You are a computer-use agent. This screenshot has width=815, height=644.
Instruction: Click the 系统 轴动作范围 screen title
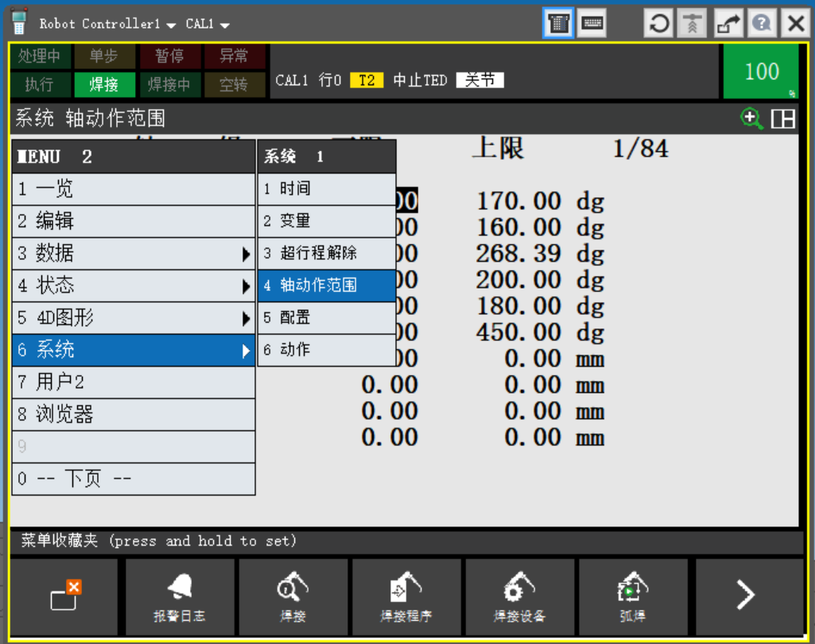(91, 118)
